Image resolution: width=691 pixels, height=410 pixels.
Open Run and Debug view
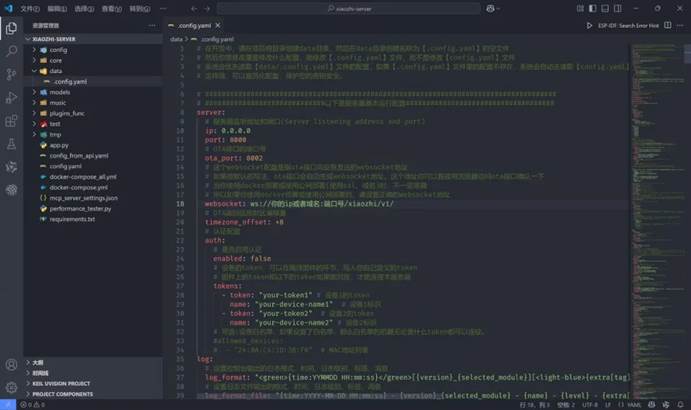tap(11, 97)
